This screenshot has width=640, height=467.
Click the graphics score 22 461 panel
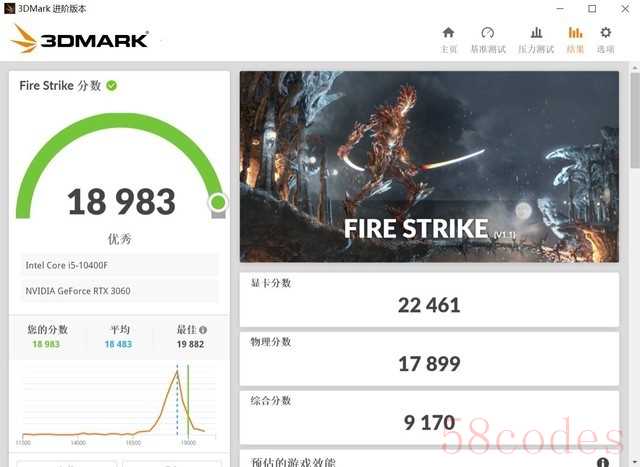click(x=429, y=300)
